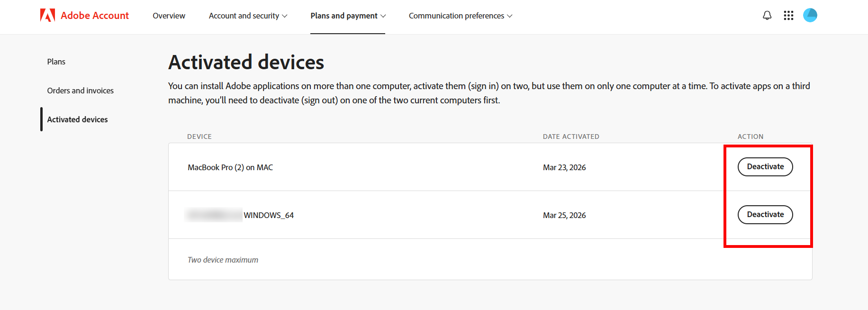Select Plans in the left sidebar
The image size is (868, 310).
click(x=56, y=62)
